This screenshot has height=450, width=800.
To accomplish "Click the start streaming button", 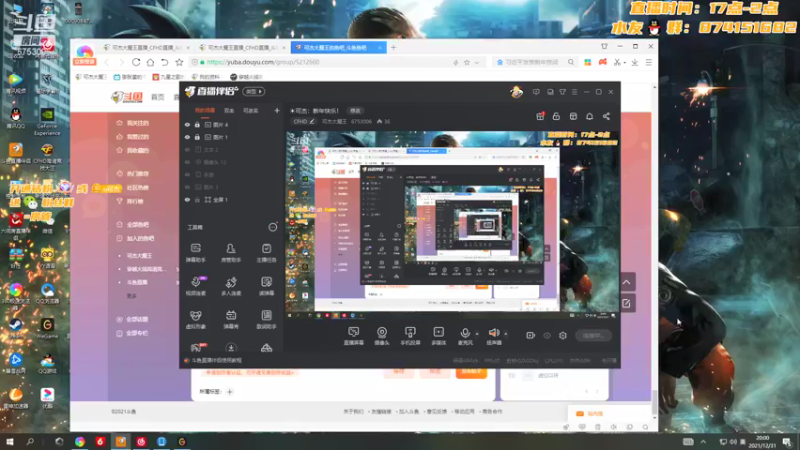I will [593, 335].
